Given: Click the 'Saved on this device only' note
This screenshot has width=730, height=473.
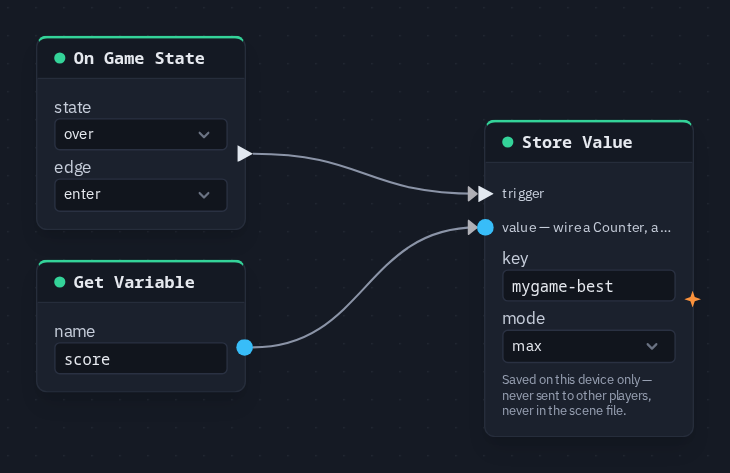Looking at the screenshot, I should click(x=577, y=395).
